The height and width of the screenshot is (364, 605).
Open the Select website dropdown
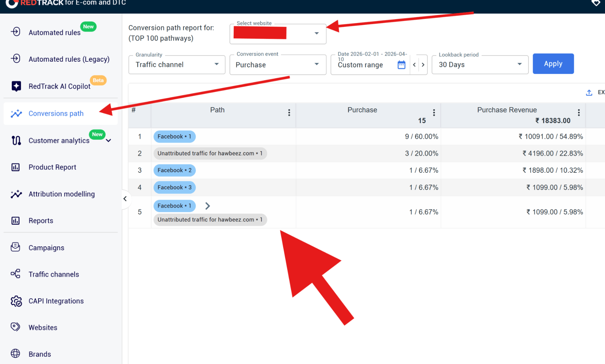coord(278,34)
